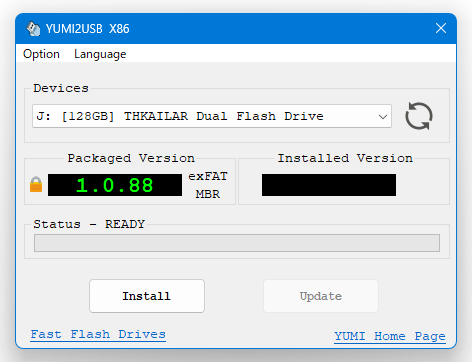The image size is (472, 362).
Task: Toggle the exFAT file system label
Action: point(208,176)
